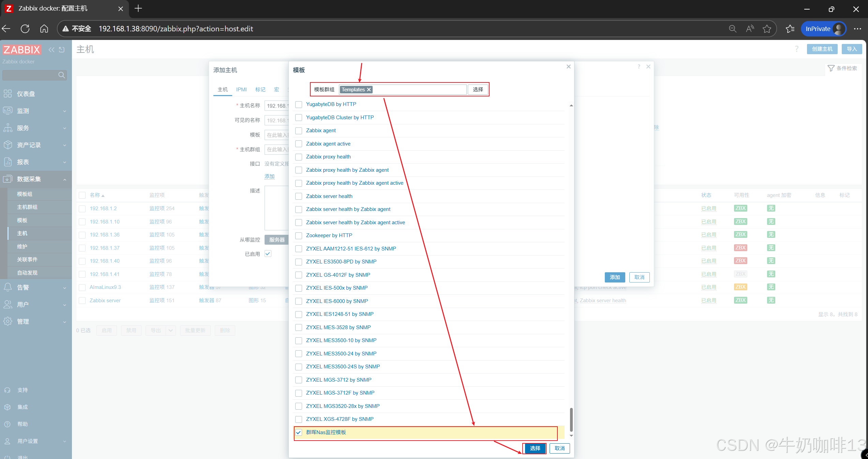Viewport: 868px width, 459px height.
Task: Click the template list scrollbar thumb
Action: point(571,419)
